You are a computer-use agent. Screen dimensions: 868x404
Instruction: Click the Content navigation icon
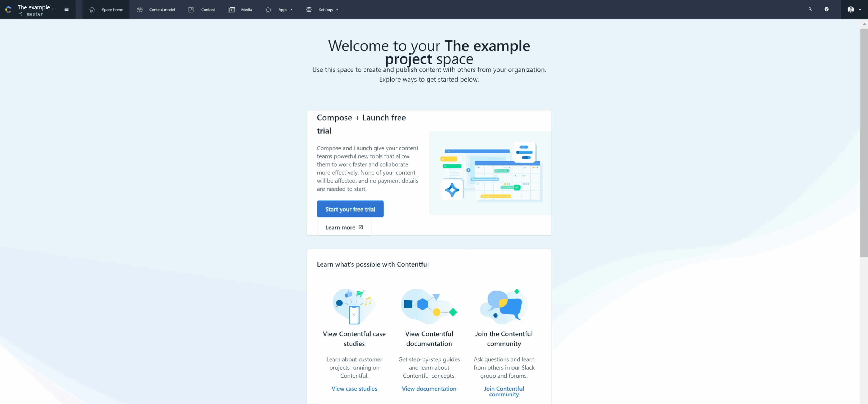click(191, 9)
